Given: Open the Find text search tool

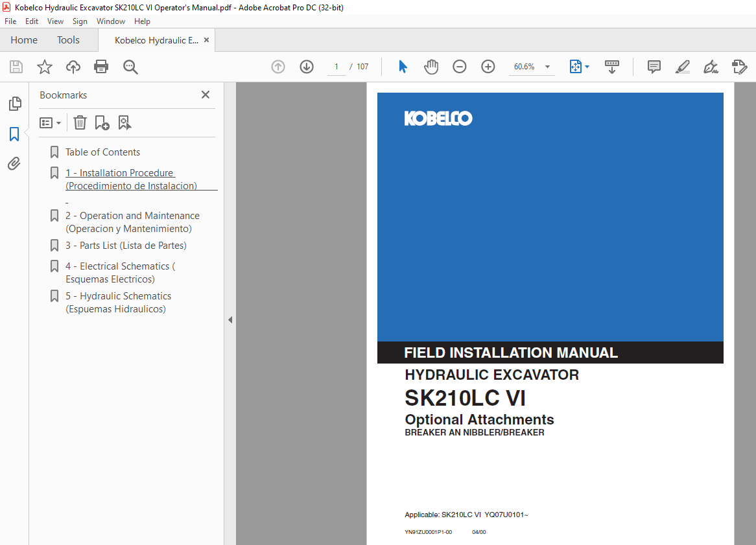Looking at the screenshot, I should pos(130,67).
